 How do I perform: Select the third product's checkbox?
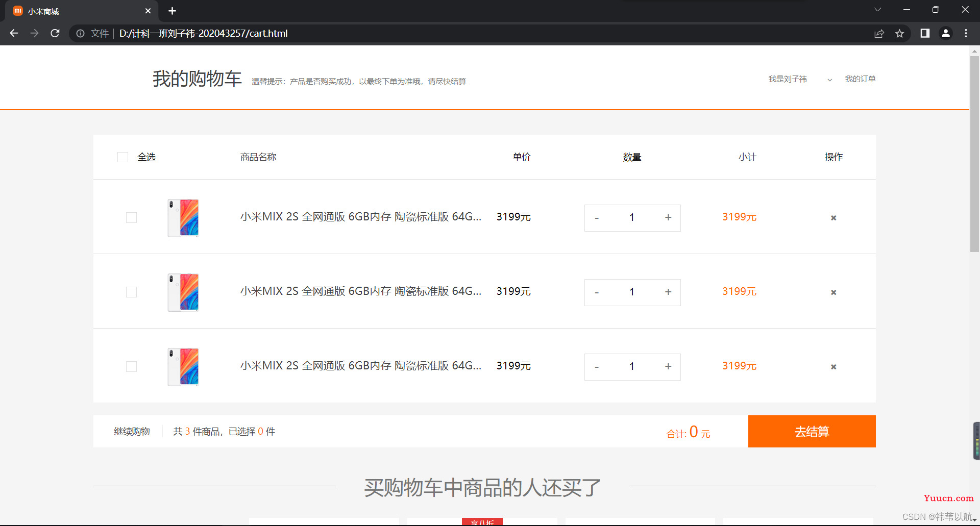coord(131,366)
